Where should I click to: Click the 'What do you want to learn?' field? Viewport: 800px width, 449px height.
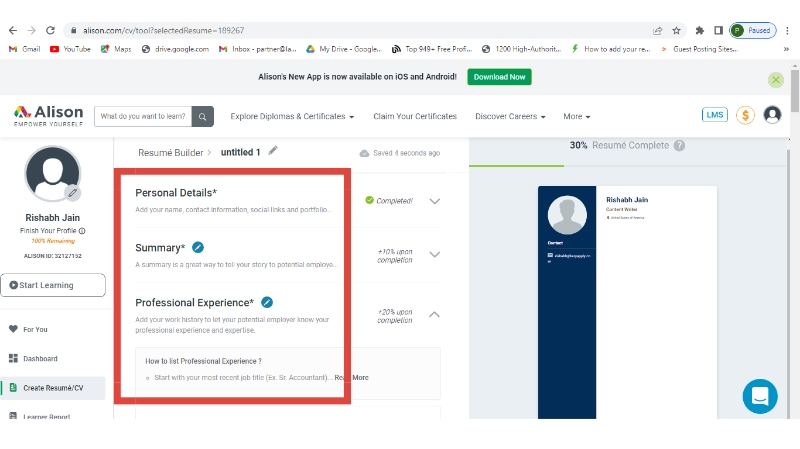pyautogui.click(x=143, y=116)
